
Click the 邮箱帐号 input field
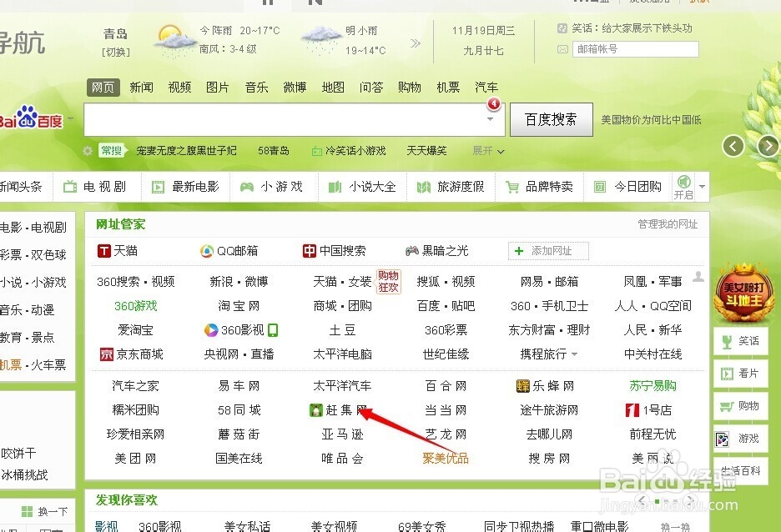coord(635,49)
